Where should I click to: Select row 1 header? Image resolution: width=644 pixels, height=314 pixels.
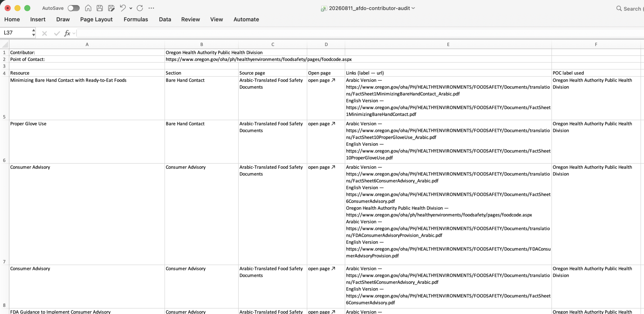[4, 52]
